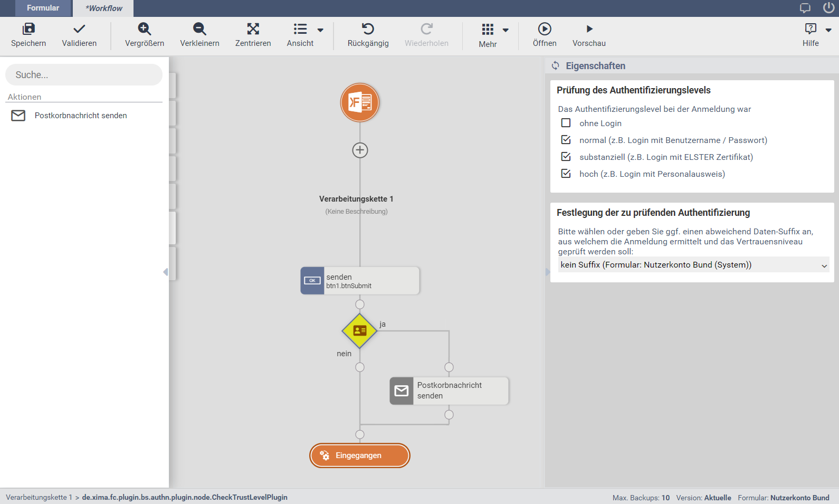Click the Speichern save icon

[x=28, y=29]
